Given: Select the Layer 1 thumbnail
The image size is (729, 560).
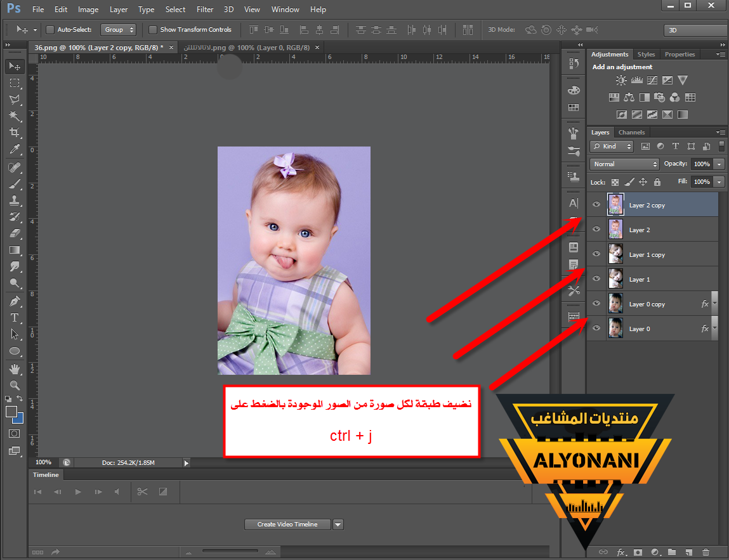Looking at the screenshot, I should [x=615, y=279].
